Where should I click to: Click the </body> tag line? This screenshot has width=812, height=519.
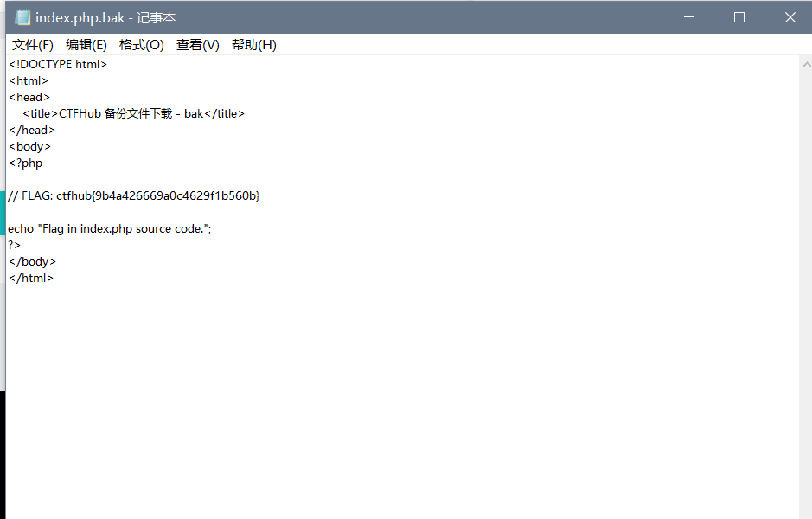pos(30,260)
